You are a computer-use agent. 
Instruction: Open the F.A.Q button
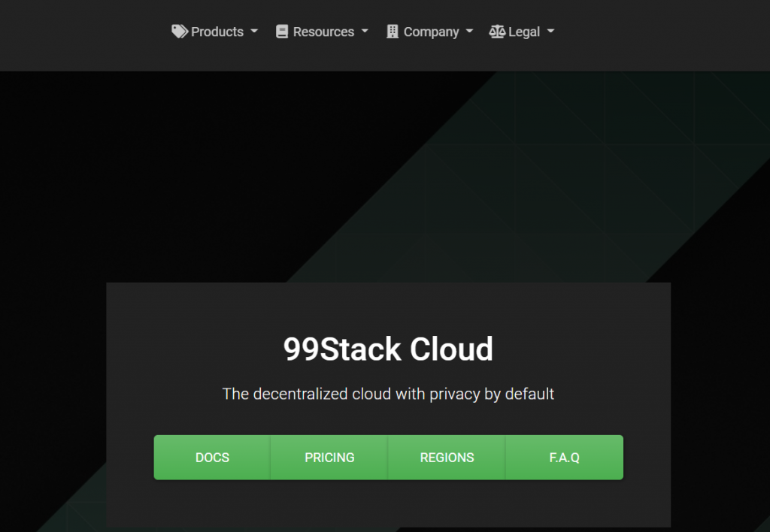coord(564,458)
